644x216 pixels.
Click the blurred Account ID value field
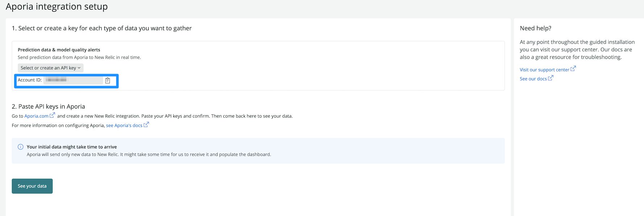click(73, 80)
